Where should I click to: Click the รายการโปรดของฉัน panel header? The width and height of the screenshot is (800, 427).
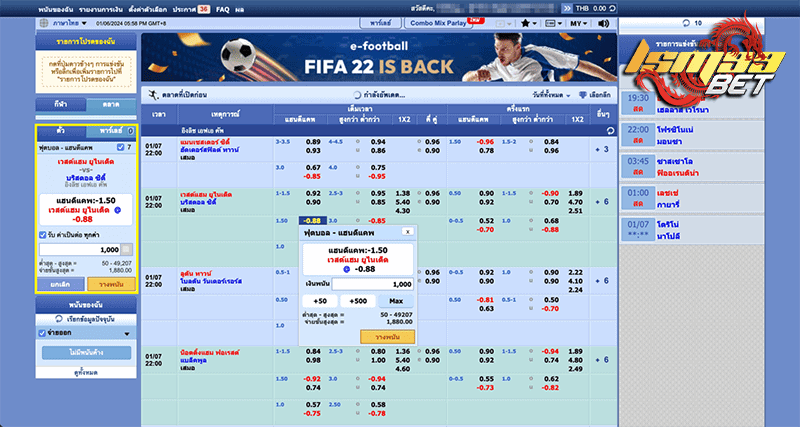(86, 42)
